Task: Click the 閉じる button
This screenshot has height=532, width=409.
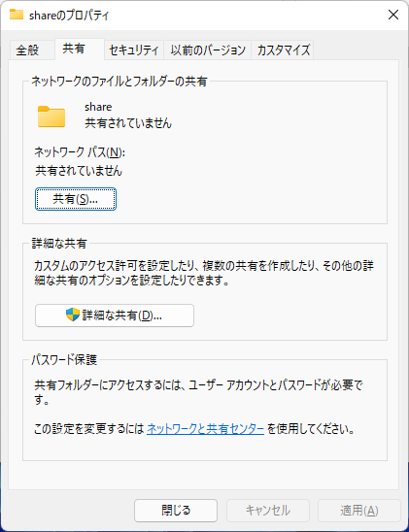Action: coord(176,511)
